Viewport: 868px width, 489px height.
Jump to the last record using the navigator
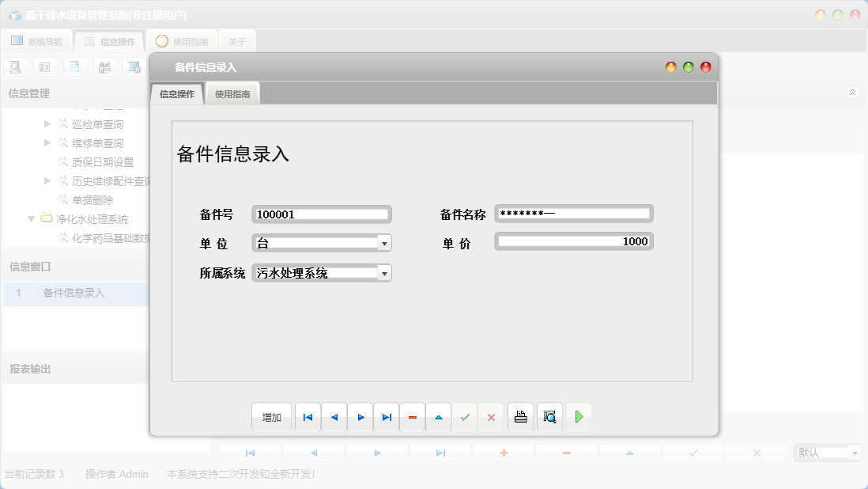pos(387,417)
